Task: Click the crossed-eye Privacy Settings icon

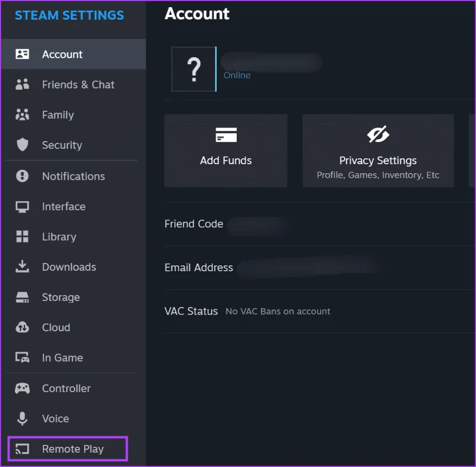Action: point(378,134)
